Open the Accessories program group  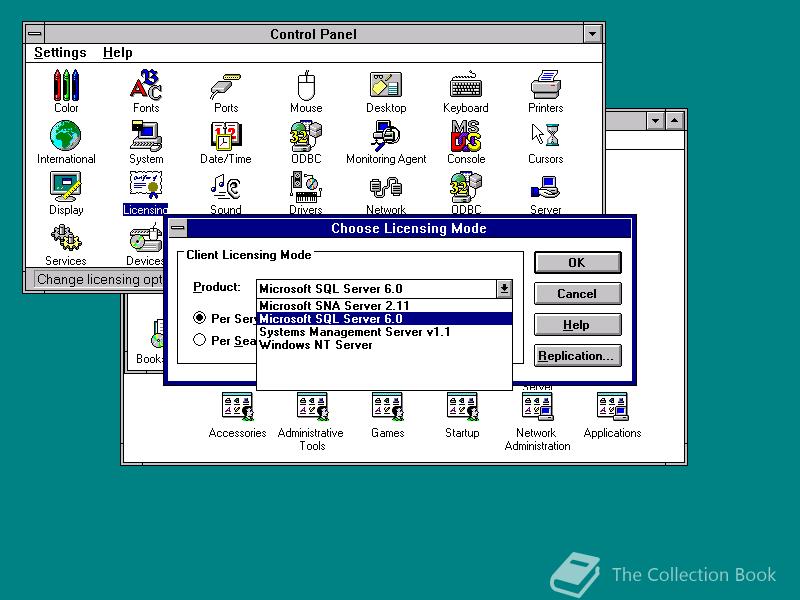pyautogui.click(x=237, y=415)
